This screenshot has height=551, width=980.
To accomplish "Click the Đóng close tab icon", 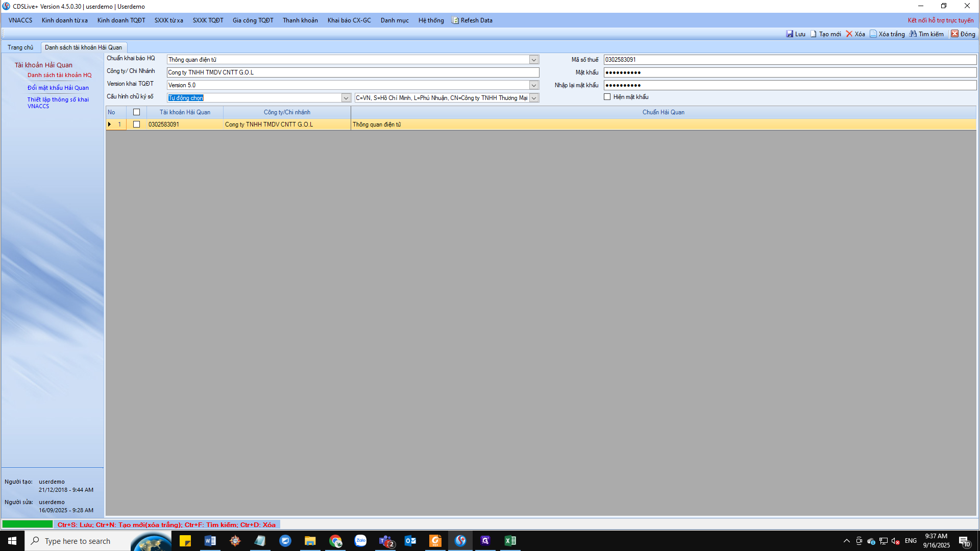I will (954, 34).
